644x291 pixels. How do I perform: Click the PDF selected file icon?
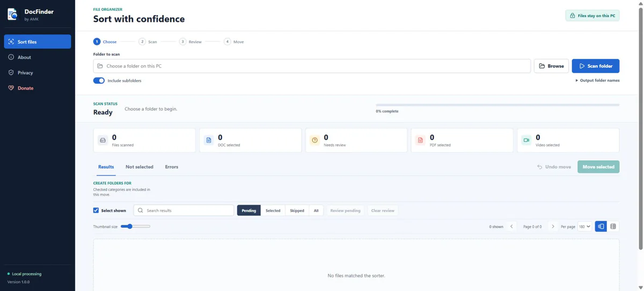coord(420,140)
